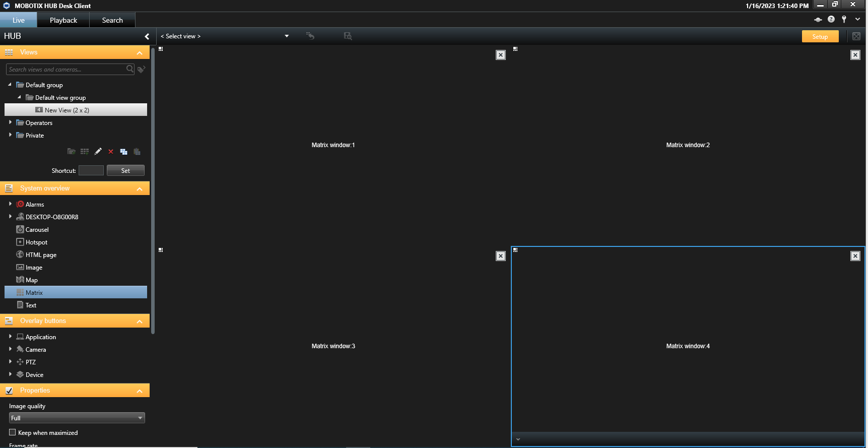Switch to the Live tab
868x448 pixels.
click(x=19, y=20)
